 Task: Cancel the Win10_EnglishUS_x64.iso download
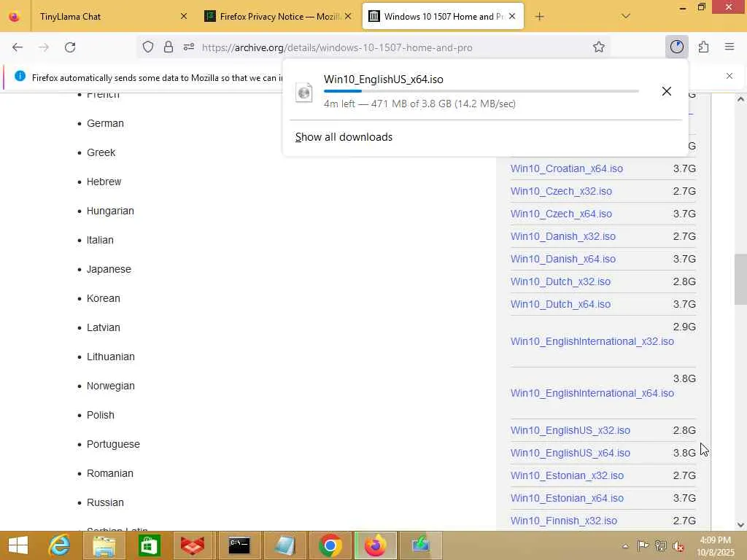[667, 91]
